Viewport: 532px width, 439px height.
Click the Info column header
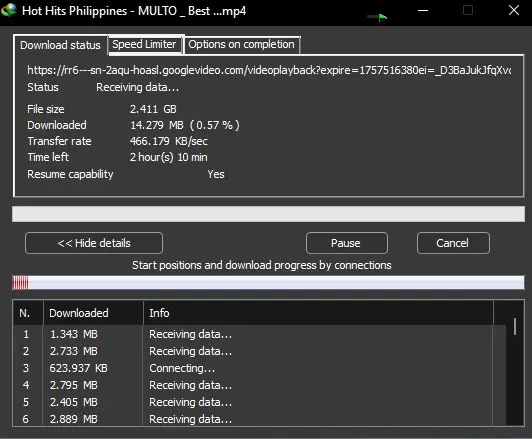point(318,313)
